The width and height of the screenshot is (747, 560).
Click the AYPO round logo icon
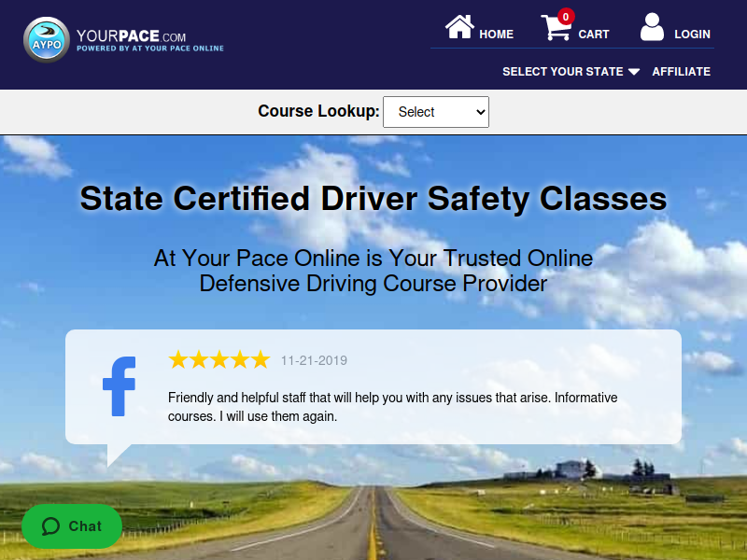[47, 40]
